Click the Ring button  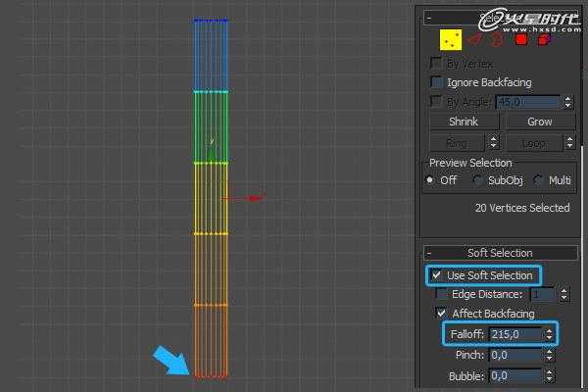457,142
